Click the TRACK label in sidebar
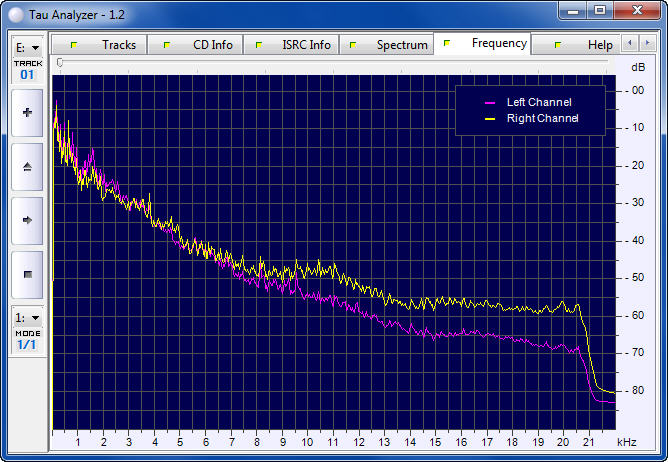This screenshot has width=668, height=462. pos(28,63)
